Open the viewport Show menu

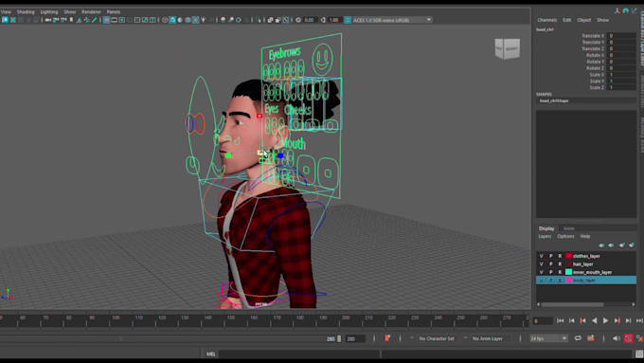click(70, 11)
